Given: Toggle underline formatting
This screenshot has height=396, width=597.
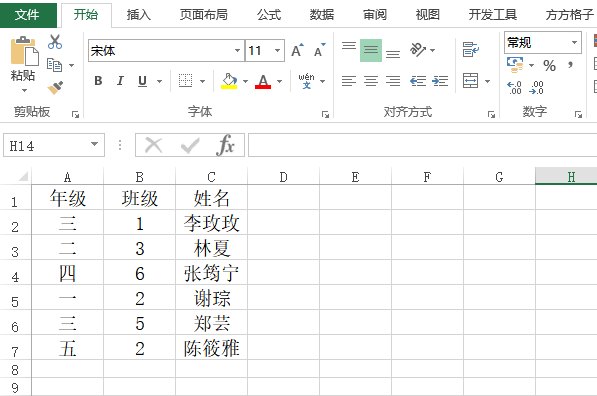Looking at the screenshot, I should click(x=142, y=81).
